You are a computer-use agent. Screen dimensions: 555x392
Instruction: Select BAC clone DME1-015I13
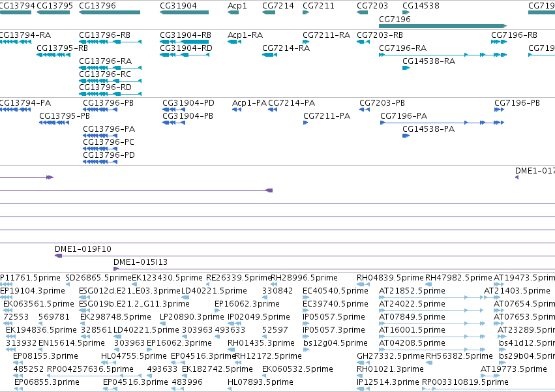pos(334,269)
